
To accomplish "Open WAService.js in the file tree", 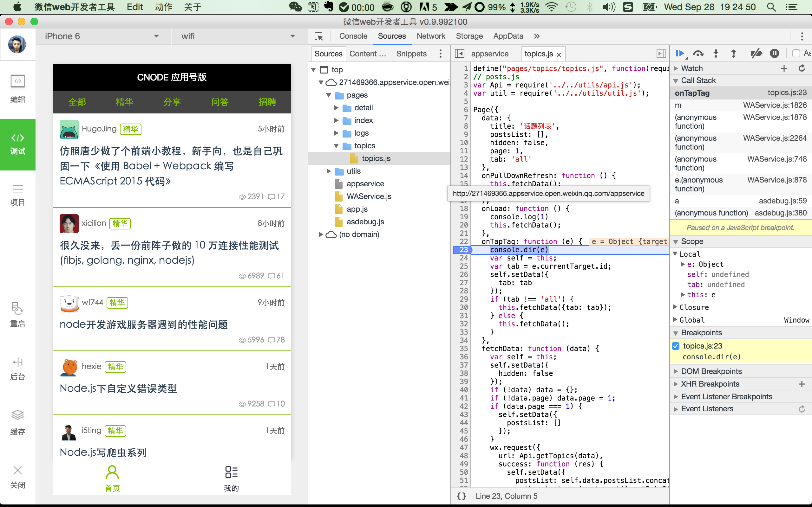I will click(x=369, y=196).
